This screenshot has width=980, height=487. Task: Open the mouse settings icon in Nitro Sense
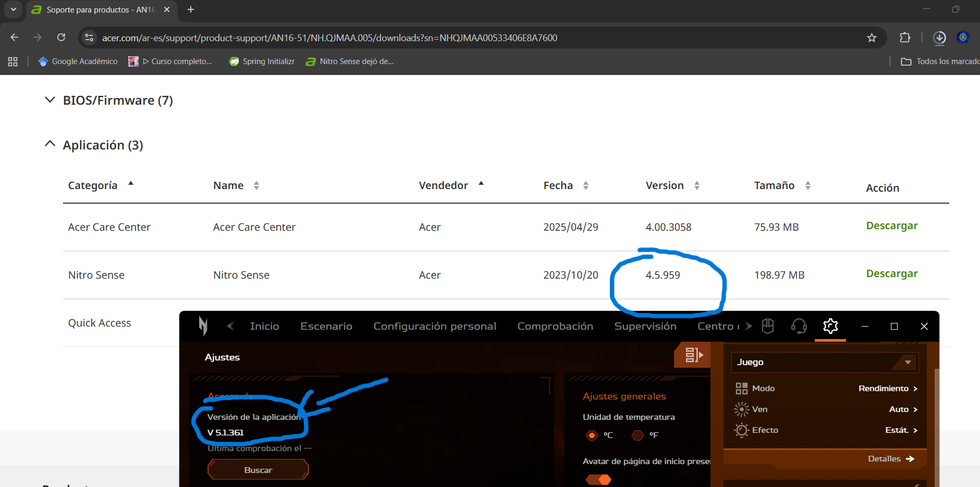coord(768,326)
